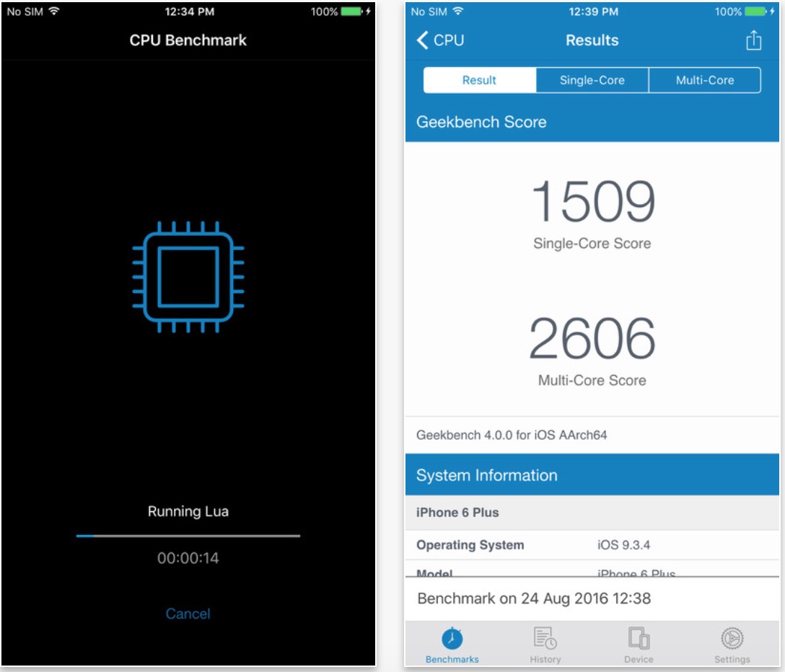This screenshot has width=785, height=672.
Task: Tap the Single-Core Score label
Action: point(592,243)
